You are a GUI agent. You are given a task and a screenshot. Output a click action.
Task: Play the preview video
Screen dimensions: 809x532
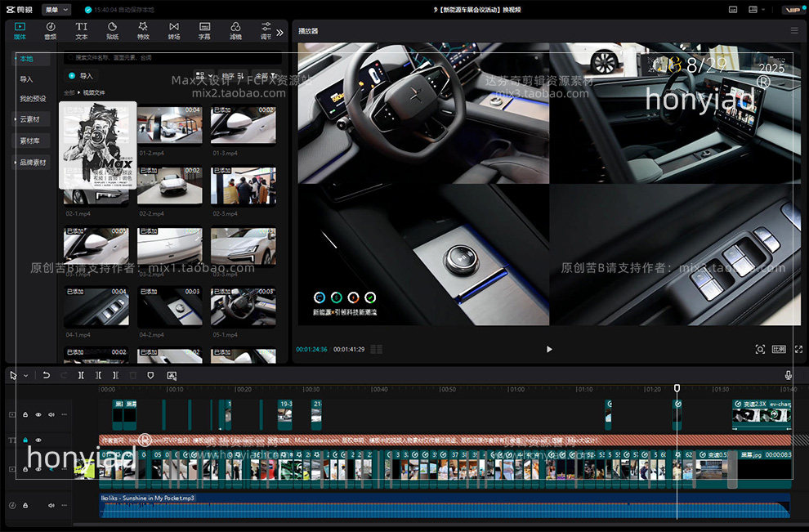click(x=549, y=349)
